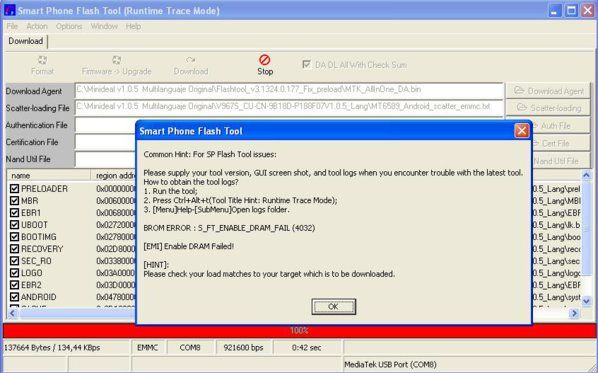The image size is (598, 373).
Task: Click the Scatter-loading browse button
Action: point(548,108)
